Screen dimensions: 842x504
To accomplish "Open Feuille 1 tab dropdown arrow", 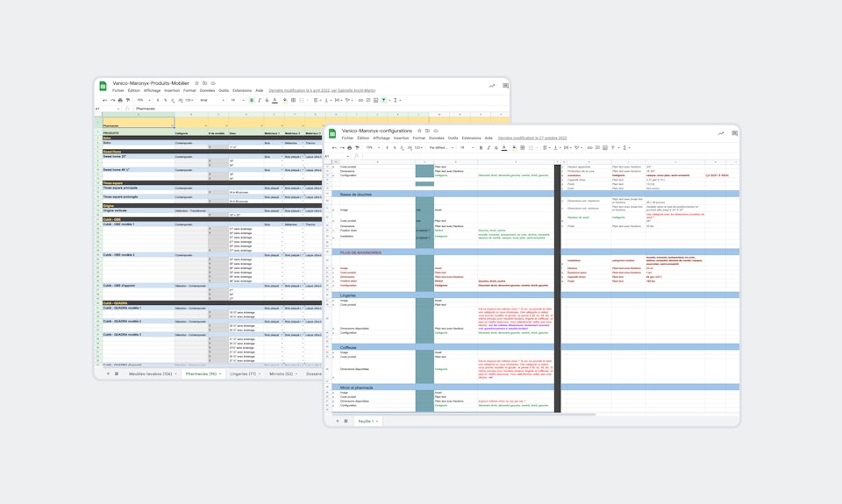I will (x=378, y=421).
